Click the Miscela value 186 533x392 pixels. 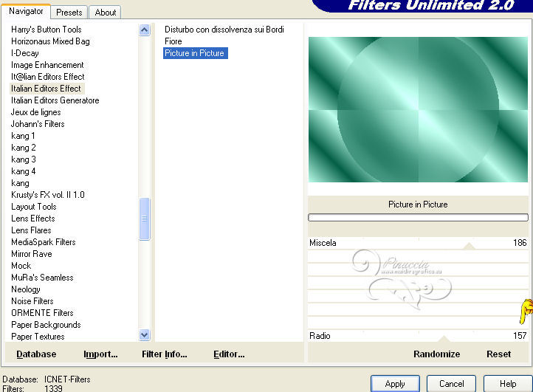[x=520, y=243]
